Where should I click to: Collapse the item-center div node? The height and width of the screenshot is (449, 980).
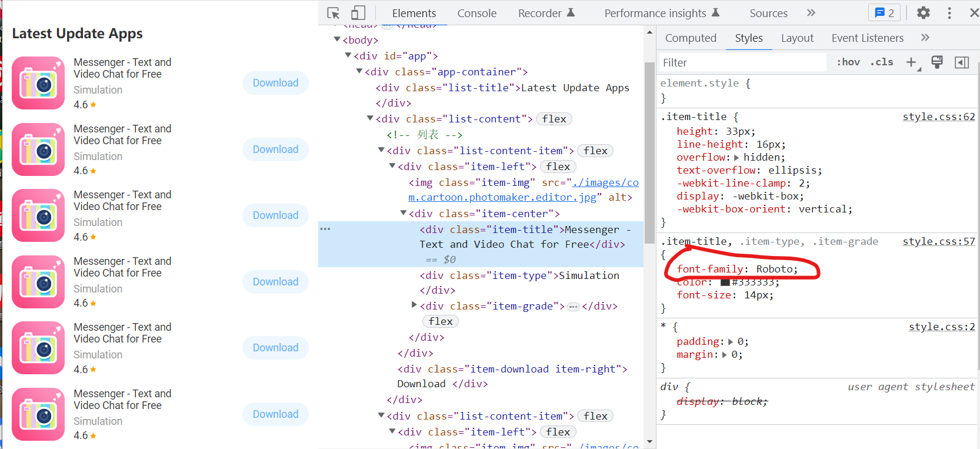(x=404, y=213)
